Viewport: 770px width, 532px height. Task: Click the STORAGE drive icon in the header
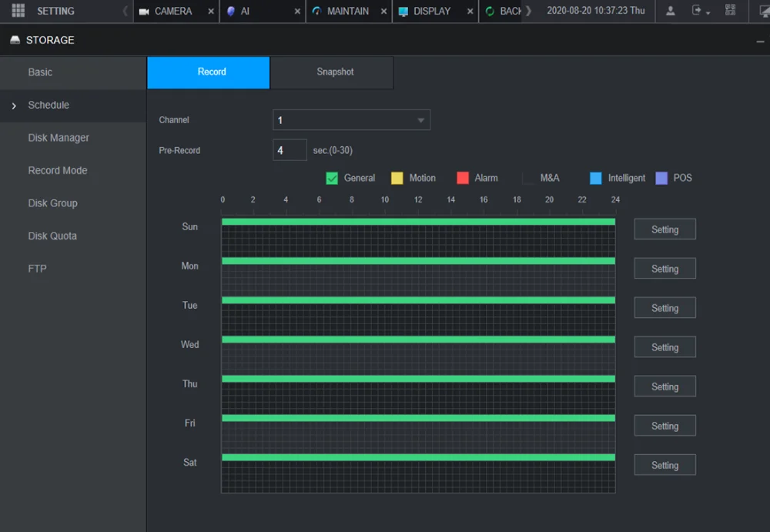[15, 40]
